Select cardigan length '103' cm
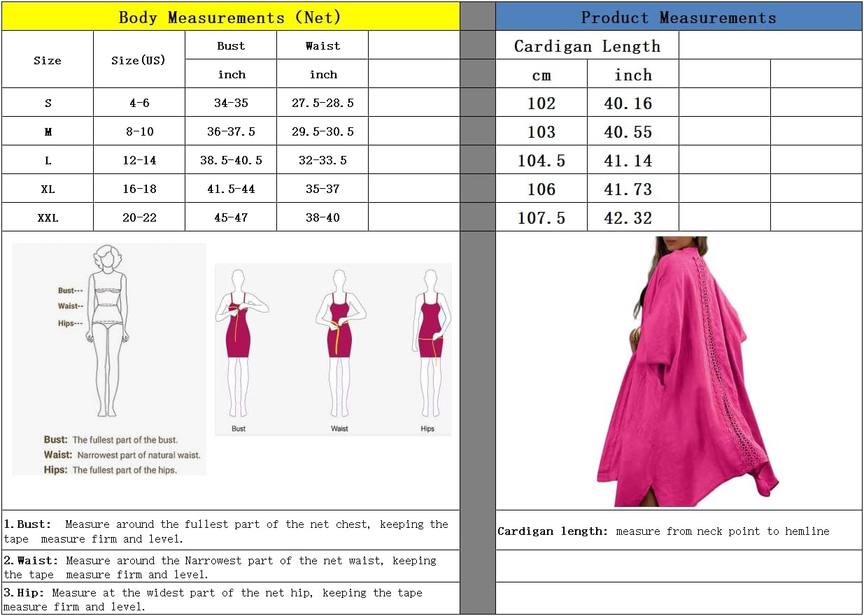Image resolution: width=864 pixels, height=616 pixels. [541, 131]
